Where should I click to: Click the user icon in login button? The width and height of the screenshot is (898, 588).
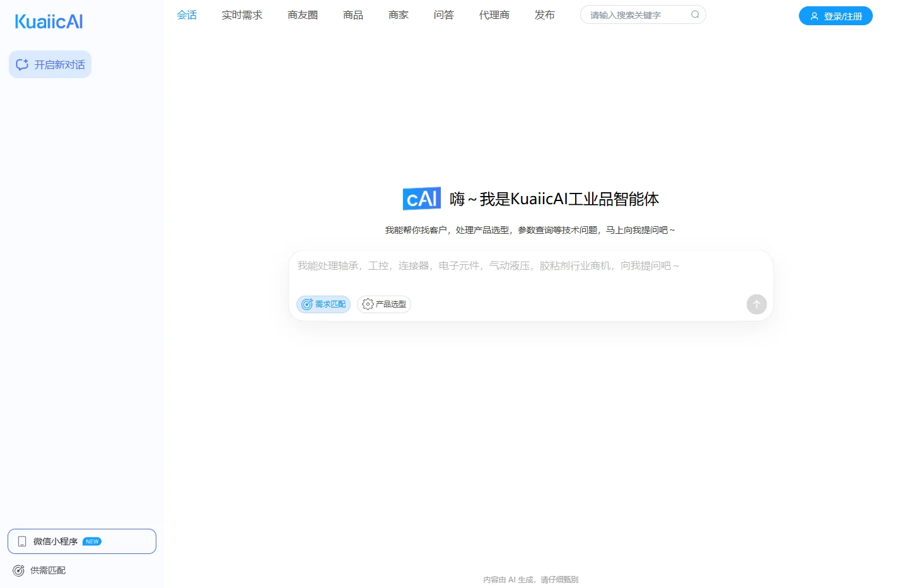814,16
